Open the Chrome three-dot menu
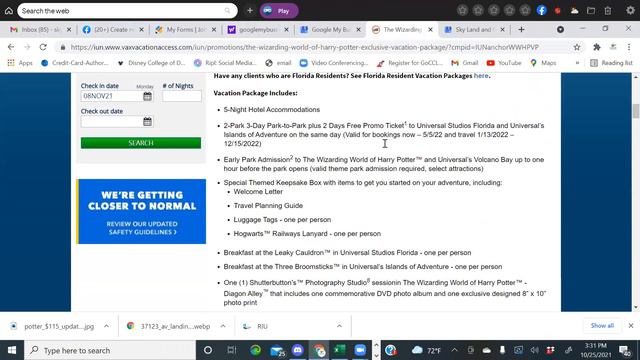 click(629, 47)
